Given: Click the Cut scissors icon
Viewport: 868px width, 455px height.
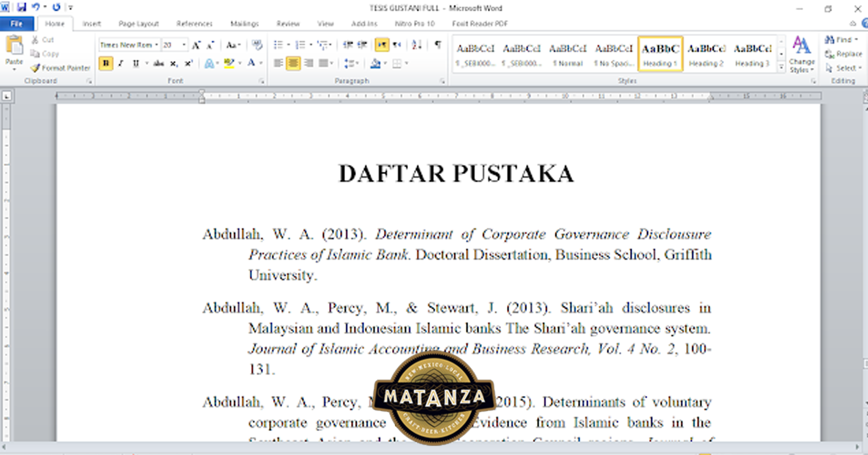Looking at the screenshot, I should [x=35, y=40].
